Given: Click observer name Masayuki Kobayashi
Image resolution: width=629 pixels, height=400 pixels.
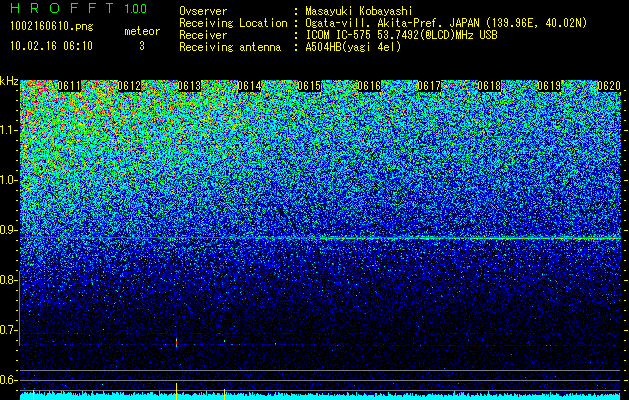Looking at the screenshot, I should click(359, 11).
